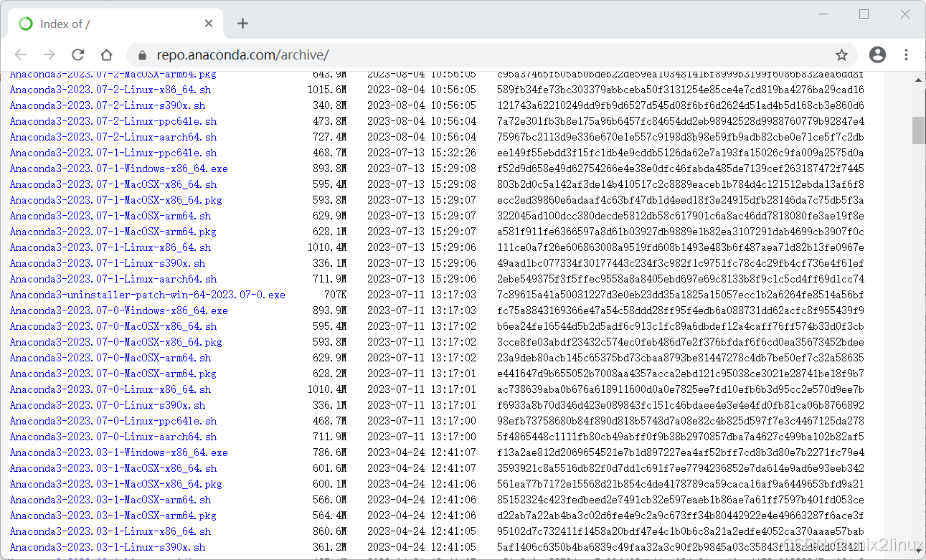Reload the page with the refresh icon
This screenshot has width=926, height=560.
[77, 55]
